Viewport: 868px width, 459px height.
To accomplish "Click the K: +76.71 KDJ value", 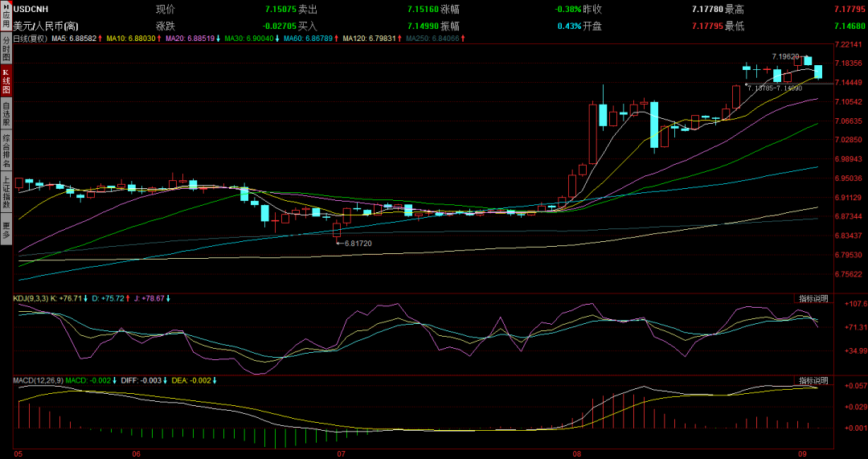I will [68, 298].
